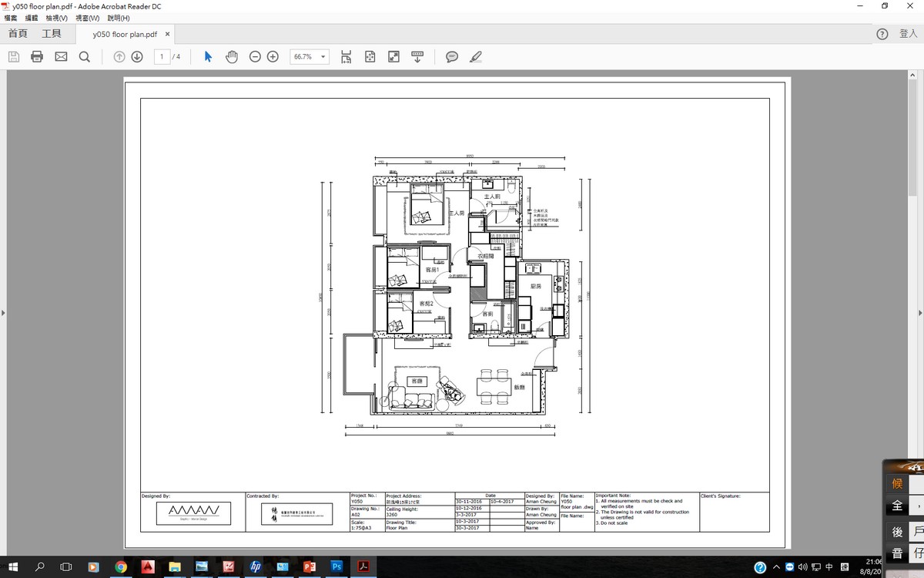Open the 66.7% zoom dropdown

[x=323, y=56]
